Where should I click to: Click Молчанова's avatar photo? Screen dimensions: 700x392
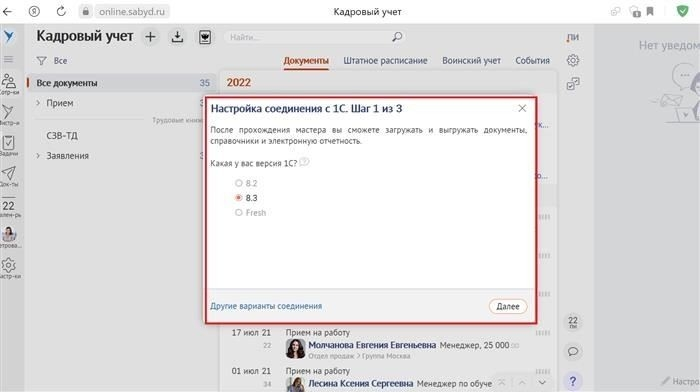pos(295,349)
